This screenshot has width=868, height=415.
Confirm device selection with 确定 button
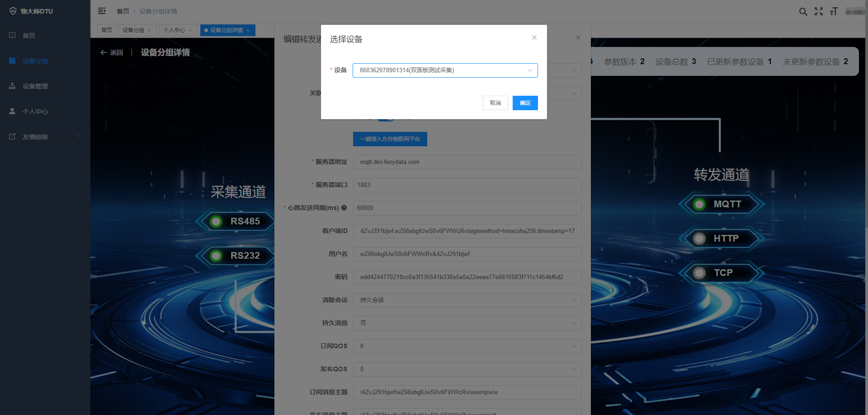(x=525, y=103)
